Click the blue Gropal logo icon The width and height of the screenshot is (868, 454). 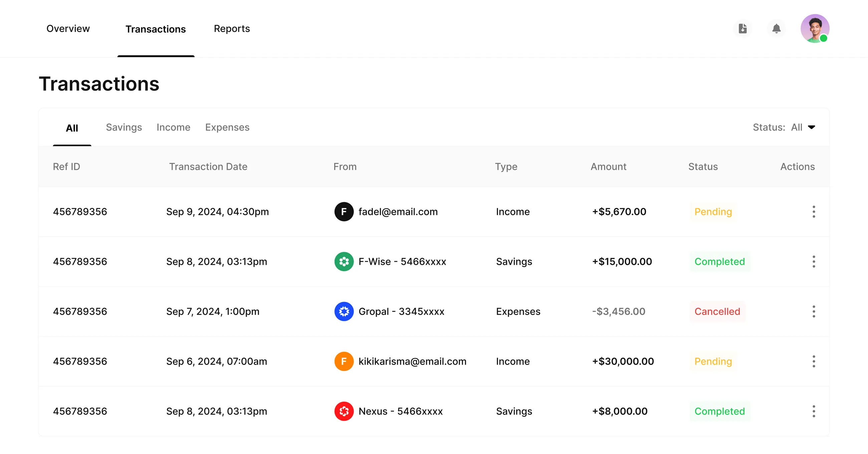point(344,312)
